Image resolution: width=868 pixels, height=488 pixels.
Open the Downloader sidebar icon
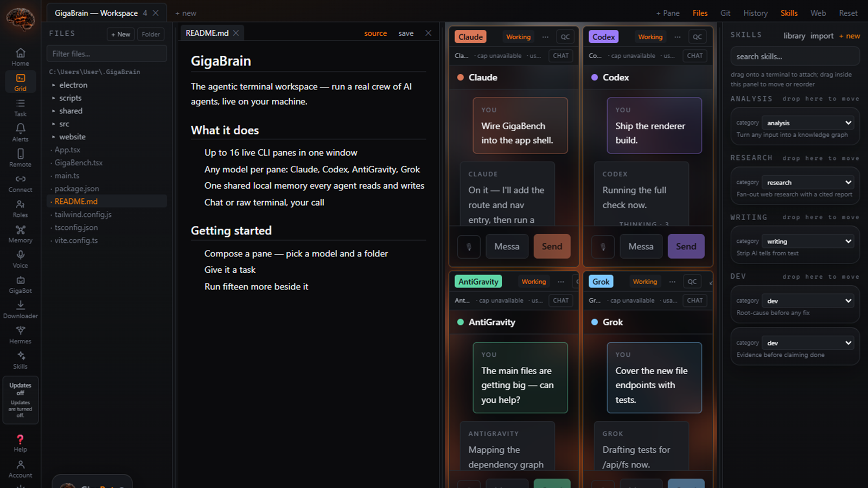coord(20,309)
